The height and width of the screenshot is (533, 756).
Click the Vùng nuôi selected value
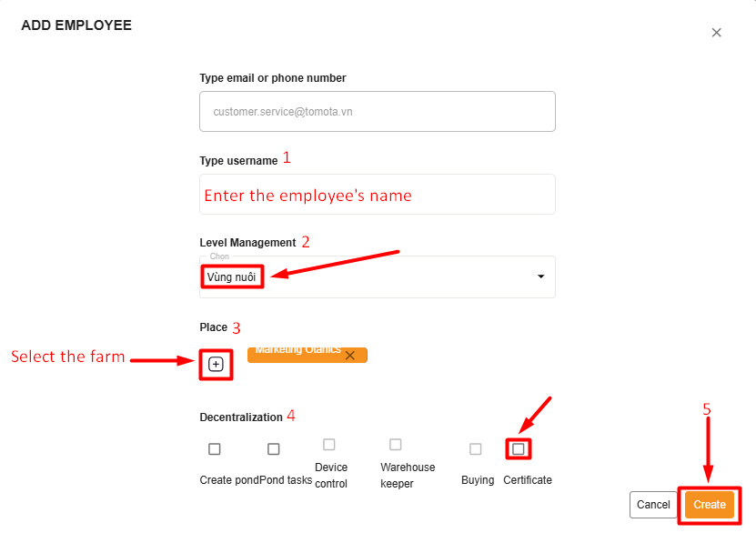pos(232,277)
